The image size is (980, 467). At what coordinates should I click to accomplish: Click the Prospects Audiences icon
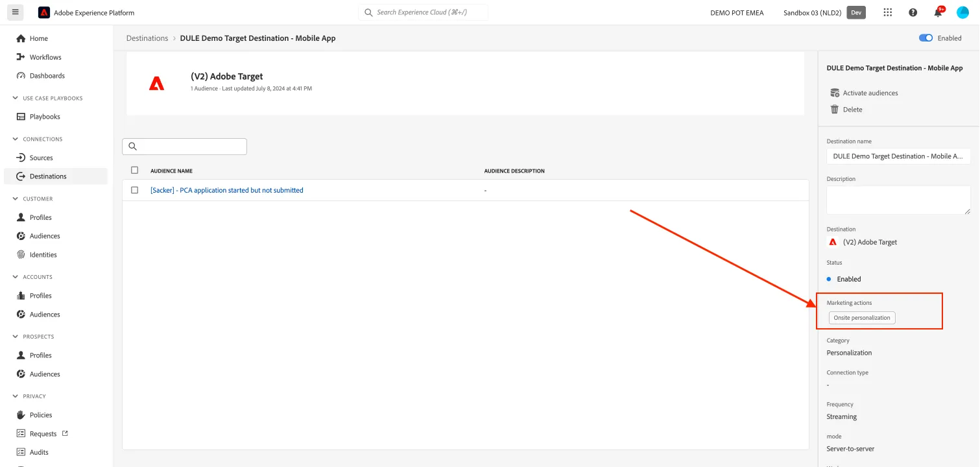21,374
